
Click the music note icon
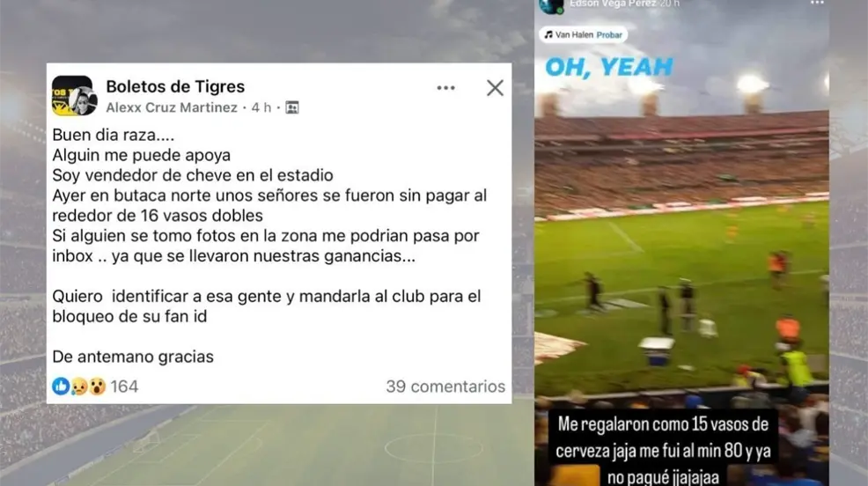[x=548, y=34]
